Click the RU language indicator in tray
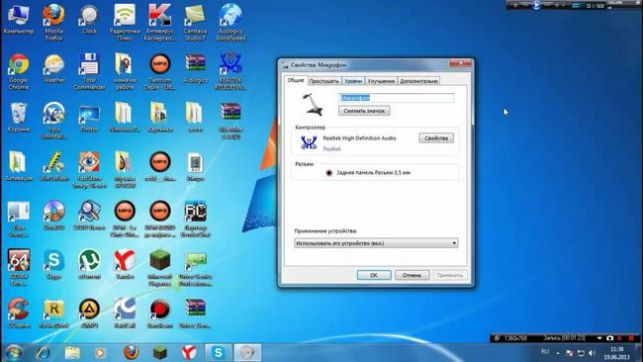The height and width of the screenshot is (362, 643). [x=545, y=352]
